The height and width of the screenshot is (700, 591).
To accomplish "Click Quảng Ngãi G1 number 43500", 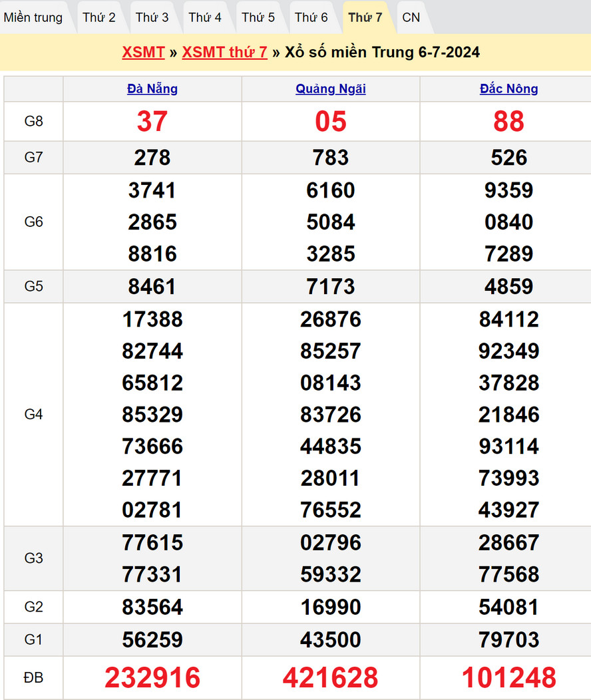I will [x=331, y=640].
